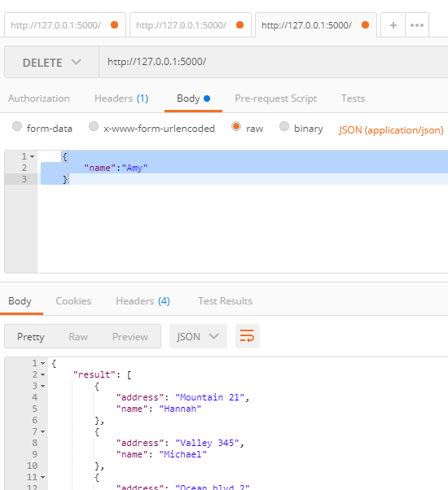448x490 pixels.
Task: Show the Test Results tab
Action: click(225, 301)
